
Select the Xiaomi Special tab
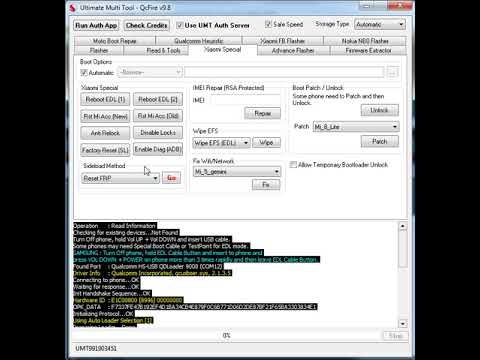pyautogui.click(x=222, y=50)
